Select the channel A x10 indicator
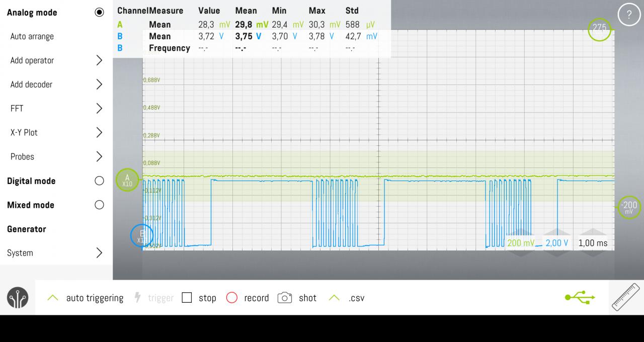 pyautogui.click(x=128, y=180)
